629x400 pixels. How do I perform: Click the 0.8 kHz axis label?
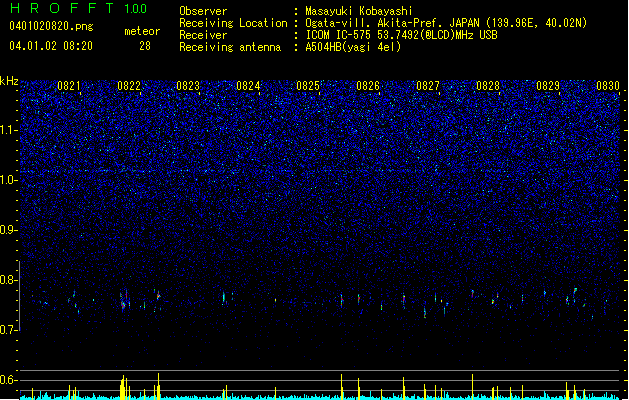point(9,280)
